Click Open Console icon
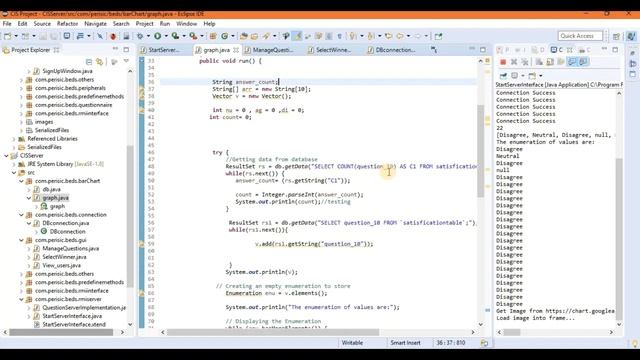The height and width of the screenshot is (360, 640). tap(532, 76)
